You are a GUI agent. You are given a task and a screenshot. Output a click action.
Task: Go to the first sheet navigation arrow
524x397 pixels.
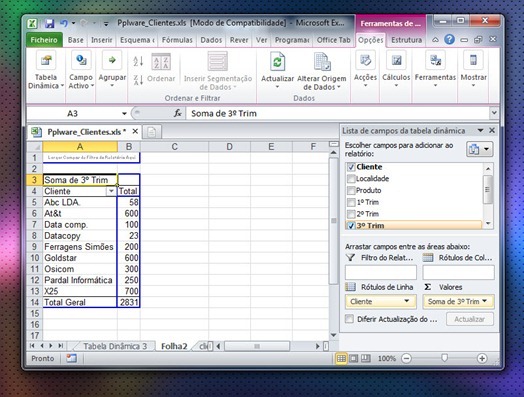click(x=32, y=346)
